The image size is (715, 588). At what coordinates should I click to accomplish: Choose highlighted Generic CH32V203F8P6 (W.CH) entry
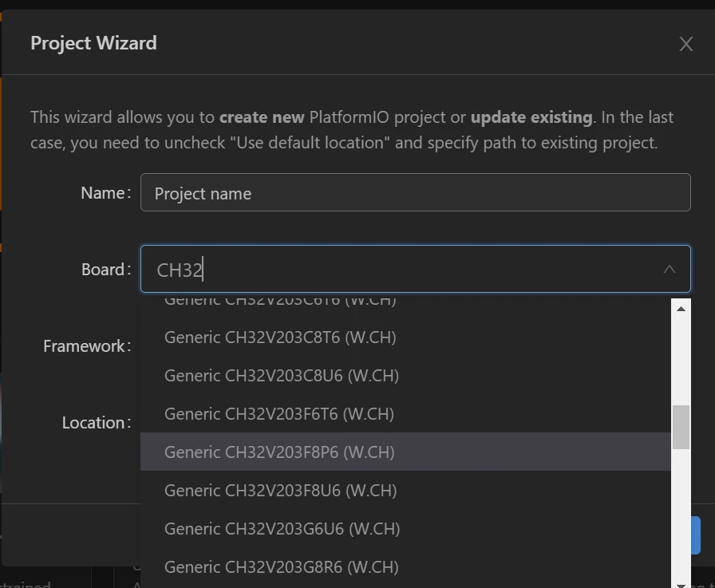279,452
